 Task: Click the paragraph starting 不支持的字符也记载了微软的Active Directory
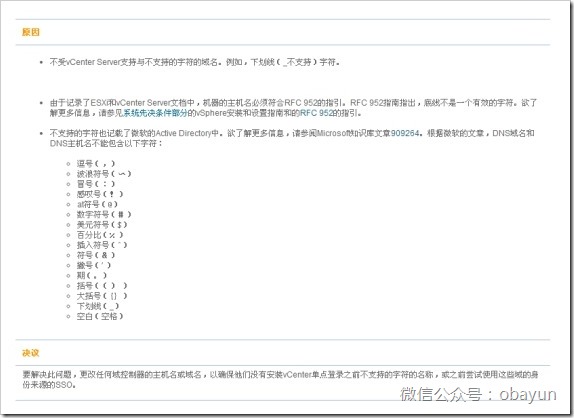click(292, 138)
